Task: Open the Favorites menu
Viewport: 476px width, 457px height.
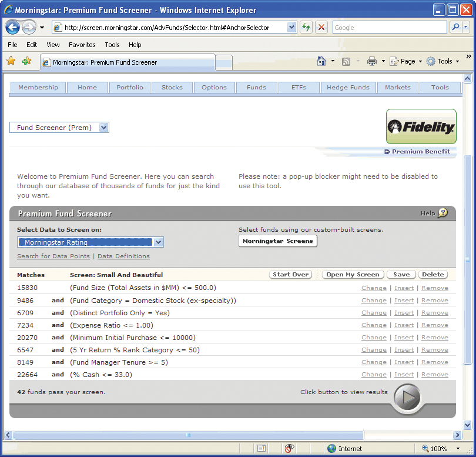Action: [x=82, y=45]
